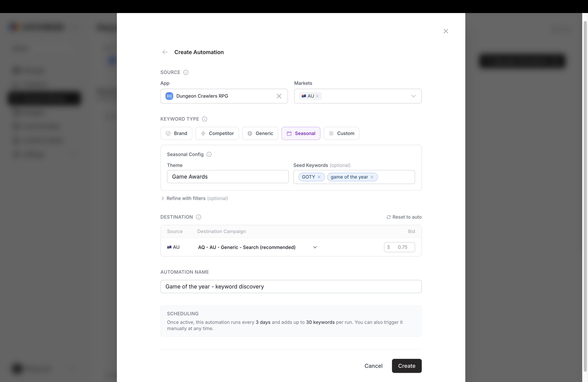588x382 pixels.
Task: Click the Create button
Action: pos(406,366)
